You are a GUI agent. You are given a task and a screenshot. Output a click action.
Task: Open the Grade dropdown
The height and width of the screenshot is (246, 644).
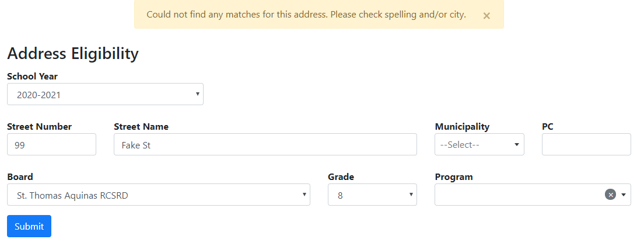click(x=372, y=195)
